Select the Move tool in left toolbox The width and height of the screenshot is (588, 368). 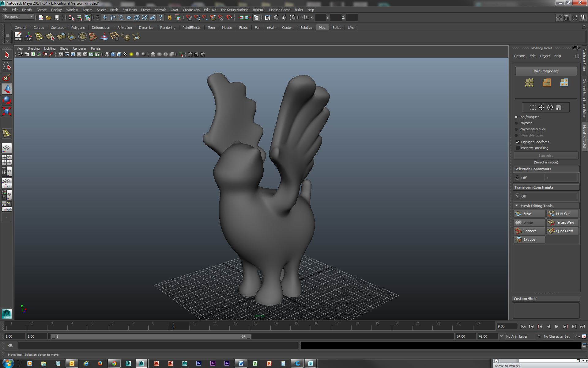point(7,89)
